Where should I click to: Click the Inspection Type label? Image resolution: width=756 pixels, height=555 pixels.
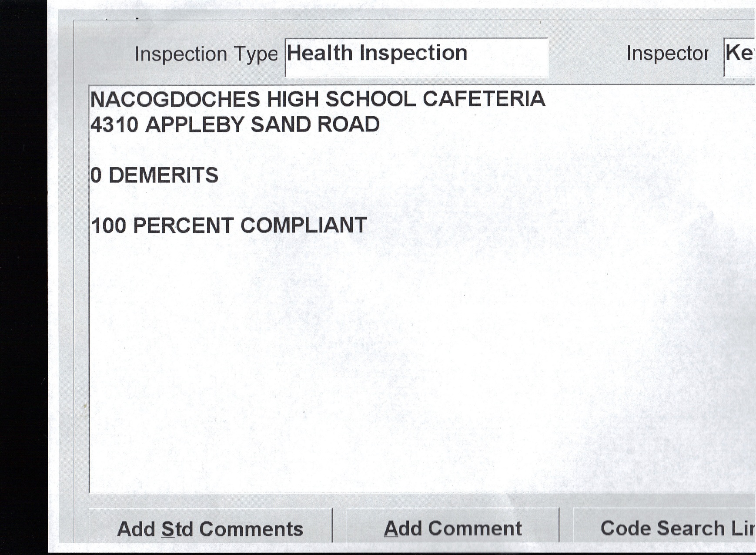206,54
